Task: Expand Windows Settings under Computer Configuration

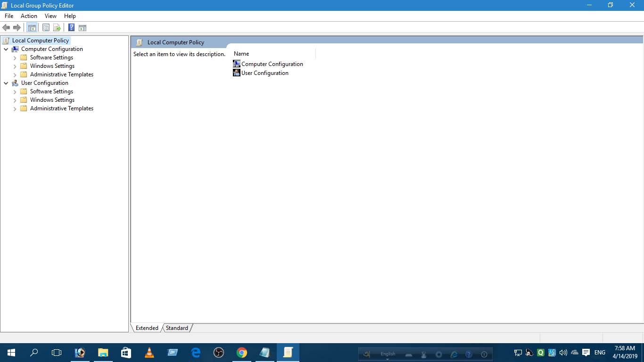Action: (15, 66)
